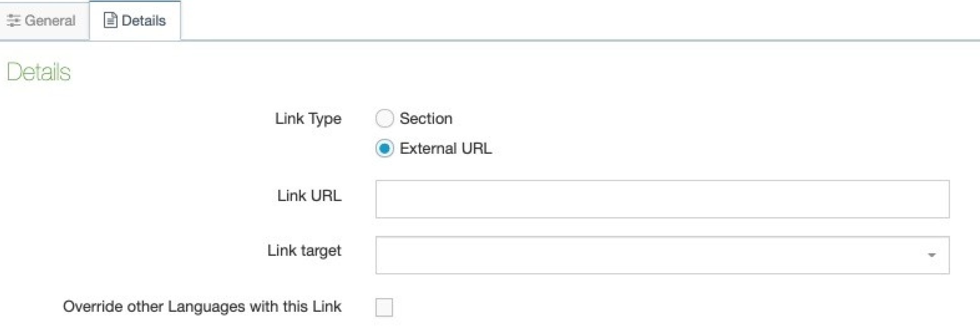Screen dimensions: 980x335
Task: Choose the External URL radio button
Action: (x=385, y=148)
